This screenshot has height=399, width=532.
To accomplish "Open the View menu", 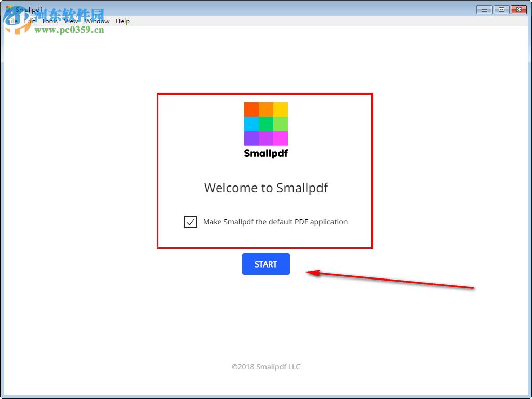I will click(71, 21).
